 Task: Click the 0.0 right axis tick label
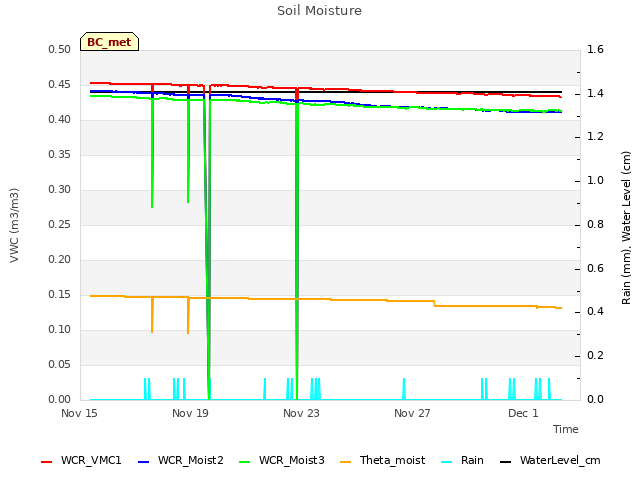[x=595, y=400]
